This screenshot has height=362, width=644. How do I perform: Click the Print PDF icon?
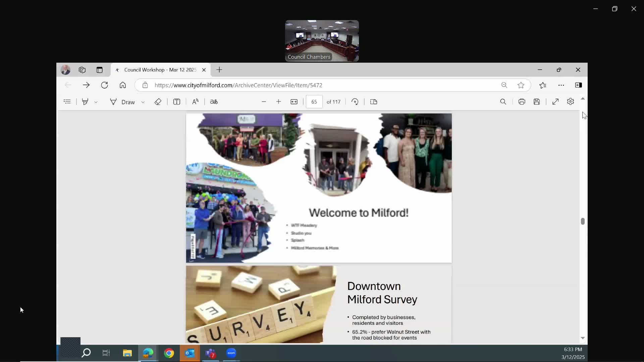[x=522, y=102]
